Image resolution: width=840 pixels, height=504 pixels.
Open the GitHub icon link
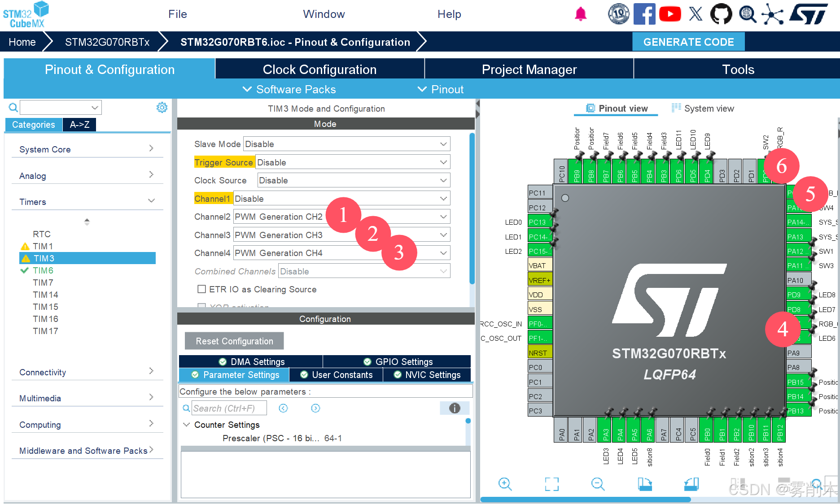pos(721,14)
